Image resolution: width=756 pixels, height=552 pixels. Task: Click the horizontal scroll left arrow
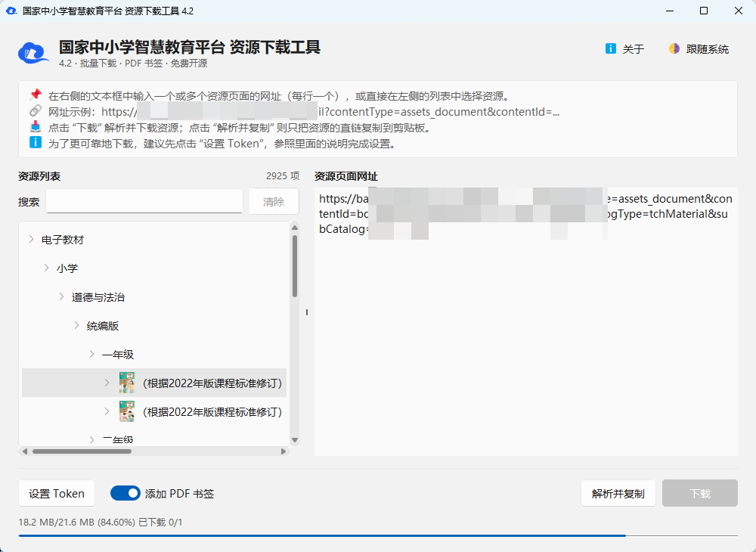[25, 451]
